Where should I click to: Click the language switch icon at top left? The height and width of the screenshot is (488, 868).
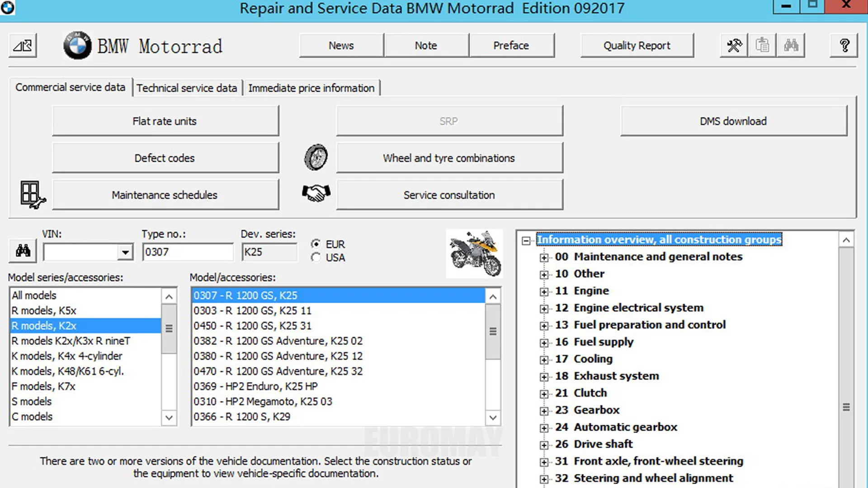[x=23, y=46]
